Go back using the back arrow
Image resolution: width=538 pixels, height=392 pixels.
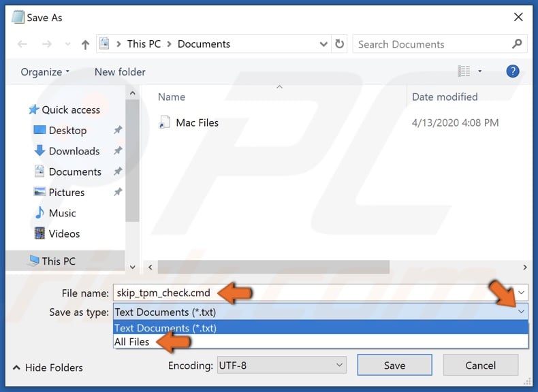click(22, 44)
